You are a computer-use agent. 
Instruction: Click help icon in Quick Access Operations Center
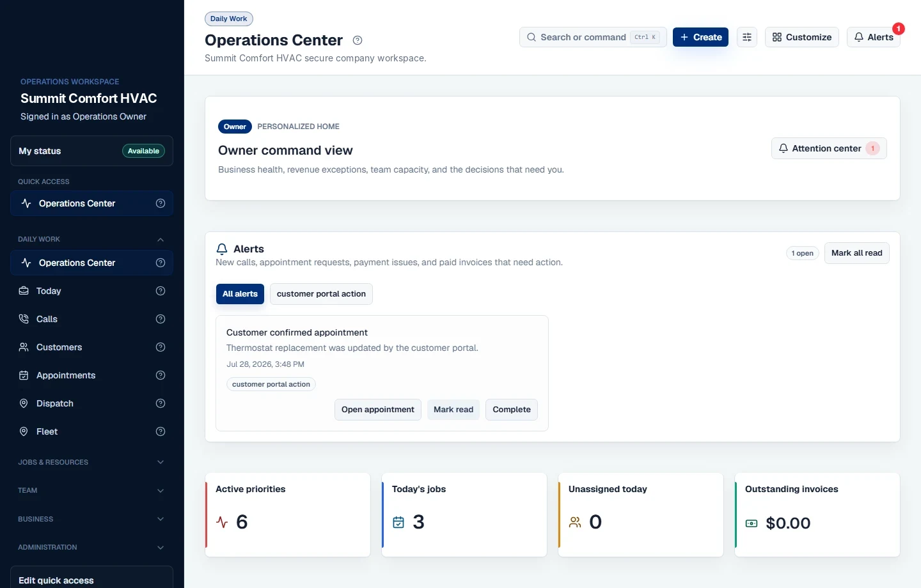tap(161, 203)
